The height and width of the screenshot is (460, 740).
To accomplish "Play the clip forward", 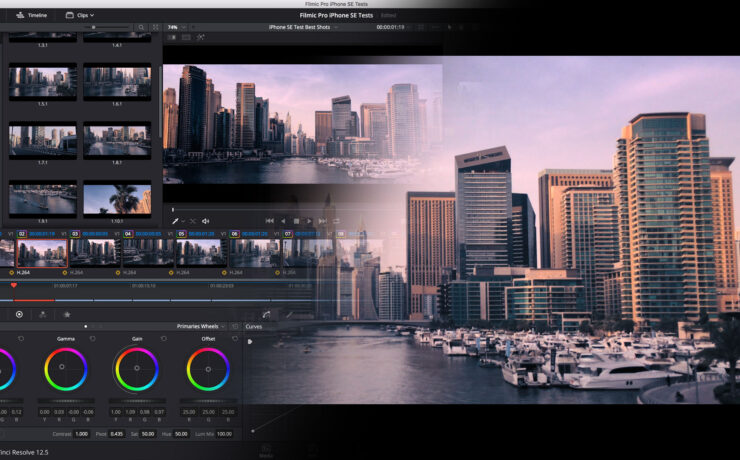I will (x=309, y=221).
